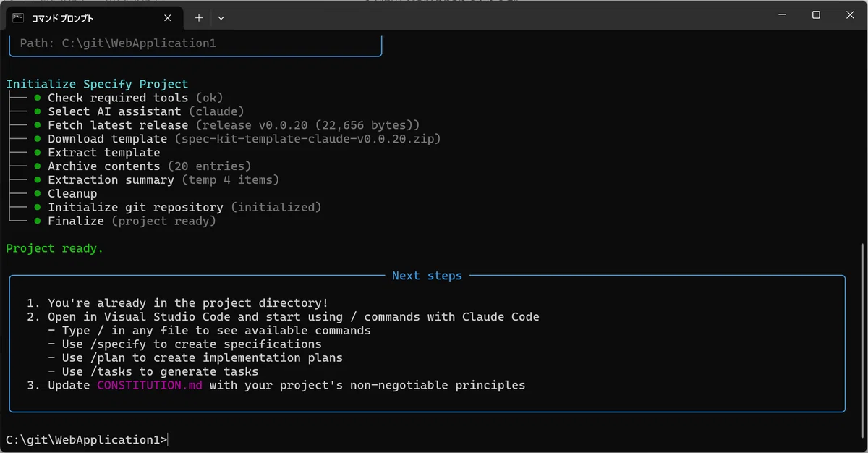
Task: Maximize the terminal window
Action: [816, 15]
